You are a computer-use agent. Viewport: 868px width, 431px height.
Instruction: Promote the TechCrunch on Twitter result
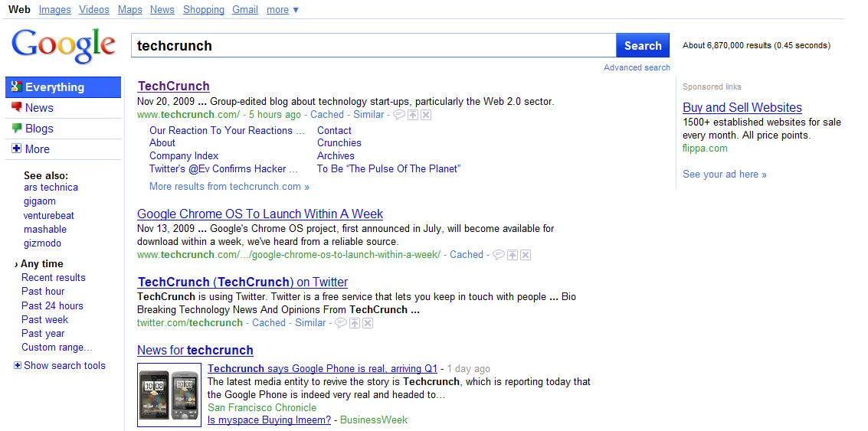(355, 323)
